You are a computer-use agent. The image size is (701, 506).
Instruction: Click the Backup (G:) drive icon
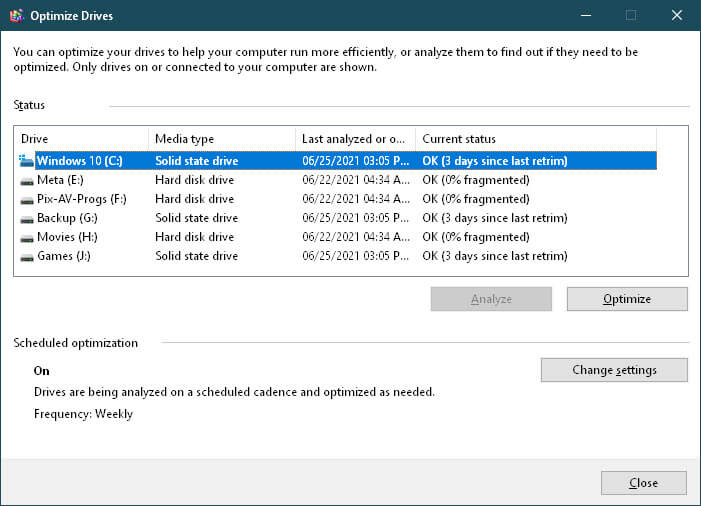(27, 219)
